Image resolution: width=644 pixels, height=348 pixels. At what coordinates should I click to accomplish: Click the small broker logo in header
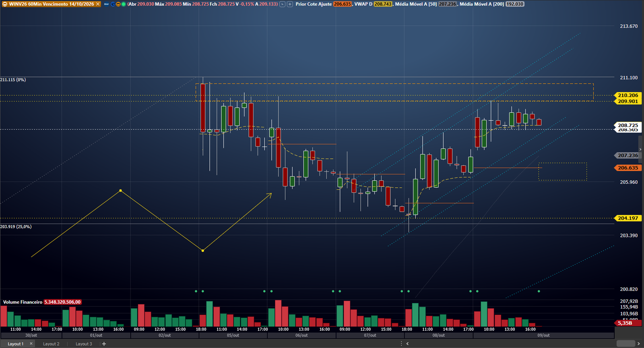pyautogui.click(x=107, y=4)
